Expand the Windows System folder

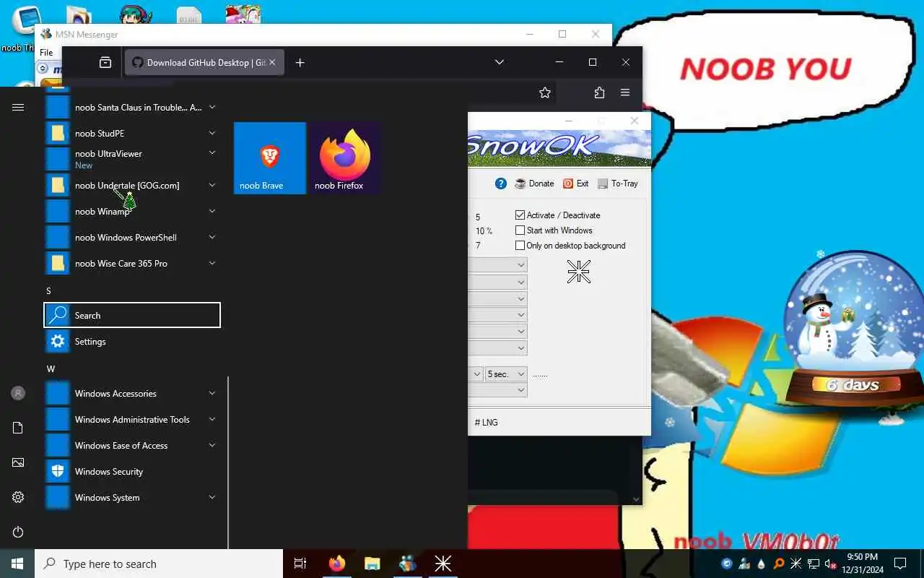point(212,497)
